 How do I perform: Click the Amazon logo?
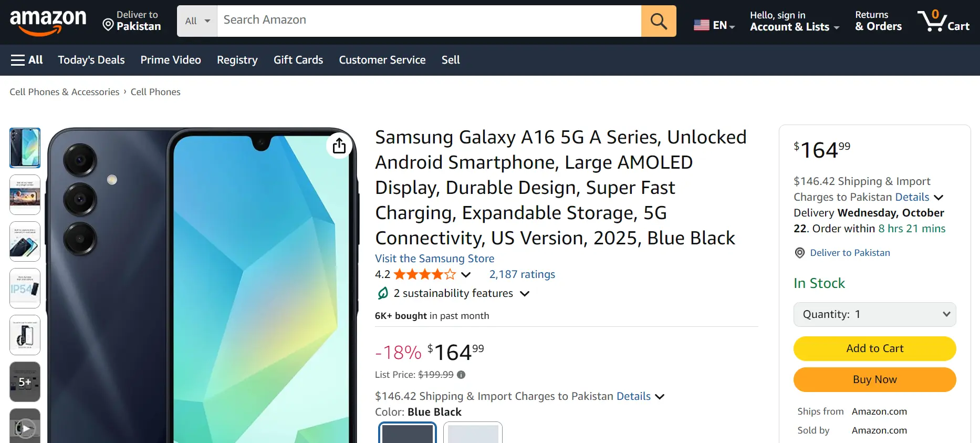click(48, 21)
